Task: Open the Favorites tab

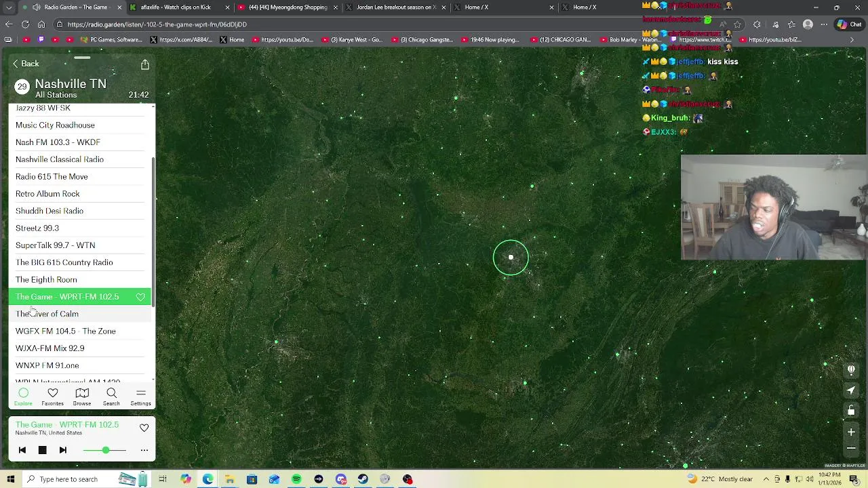Action: pos(52,397)
